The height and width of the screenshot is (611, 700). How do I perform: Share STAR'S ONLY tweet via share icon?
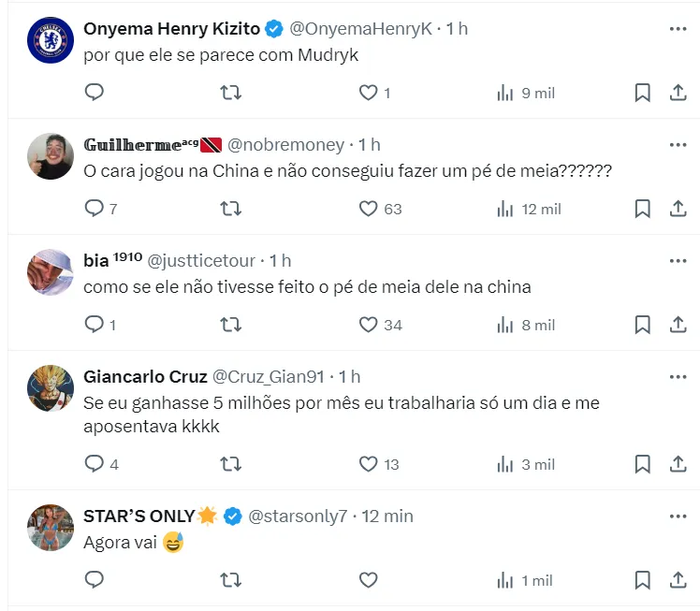tap(678, 580)
